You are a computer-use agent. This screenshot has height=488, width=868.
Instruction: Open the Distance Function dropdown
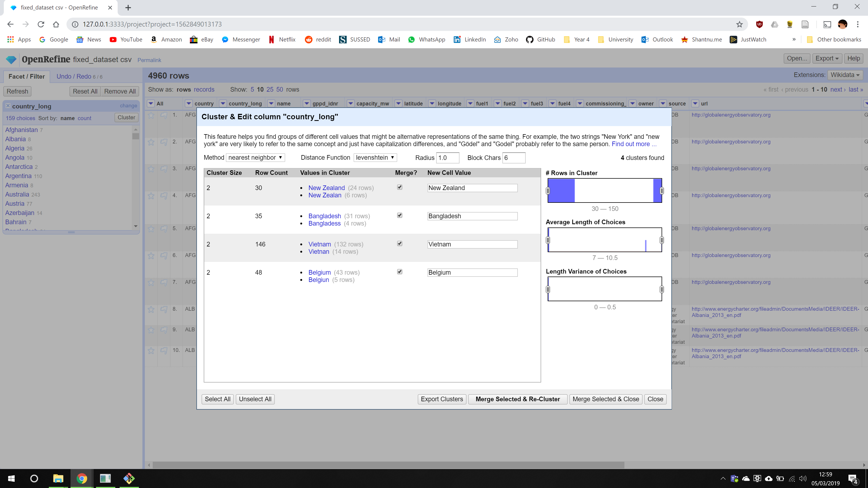(x=375, y=158)
